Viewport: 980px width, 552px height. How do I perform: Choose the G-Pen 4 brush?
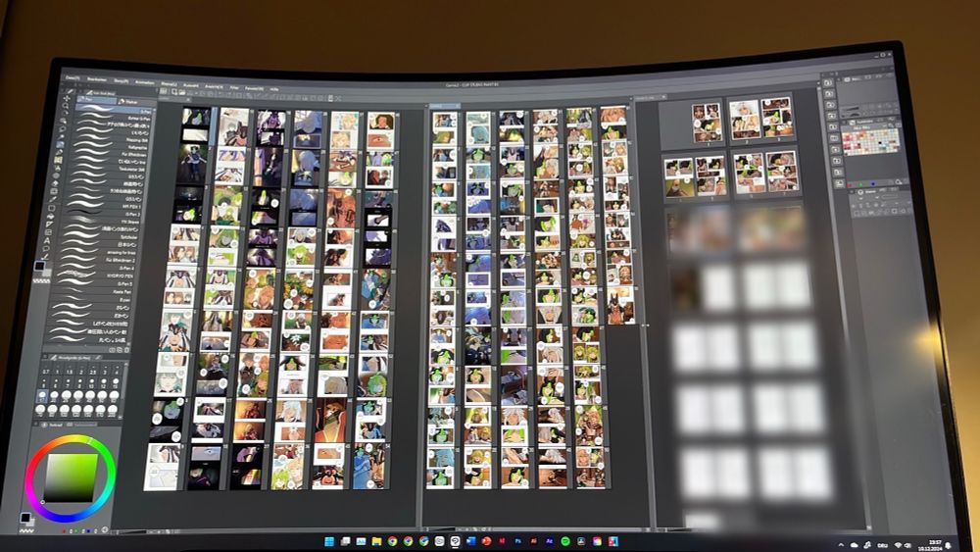click(97, 268)
